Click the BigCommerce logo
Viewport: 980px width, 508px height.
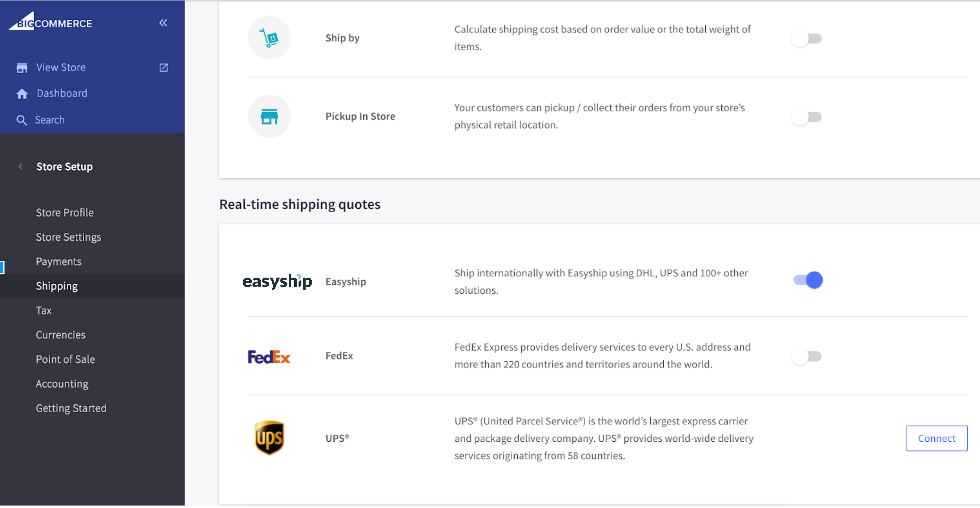pyautogui.click(x=51, y=21)
